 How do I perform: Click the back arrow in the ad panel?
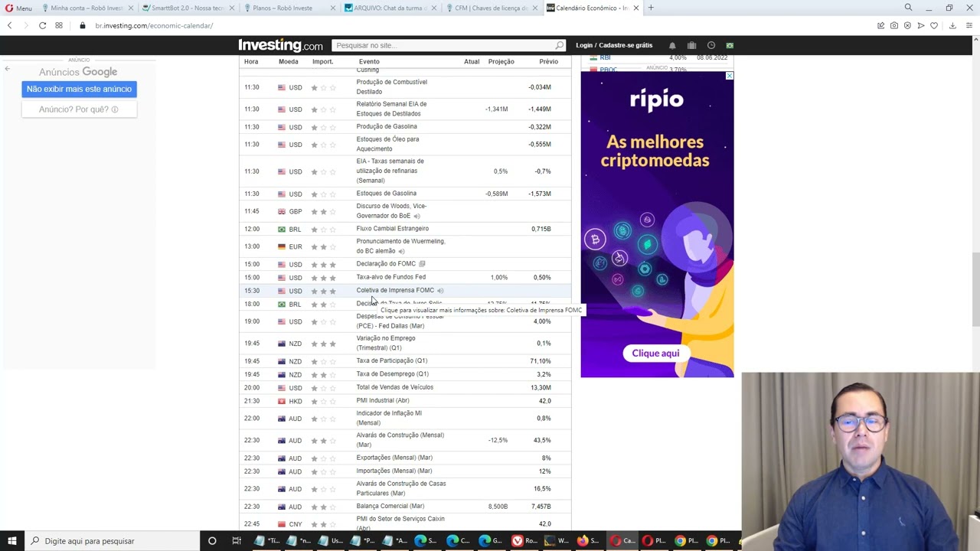pos(7,69)
